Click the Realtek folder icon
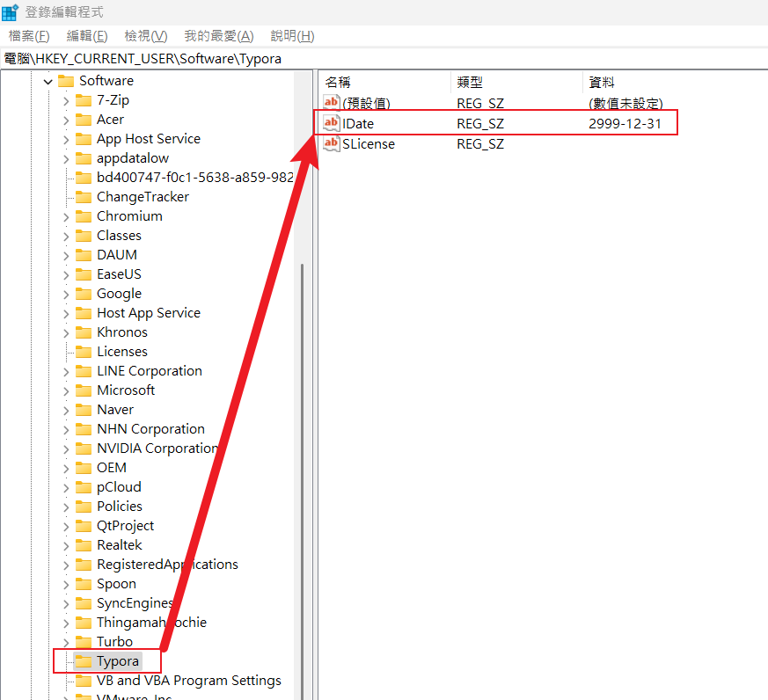 (84, 545)
